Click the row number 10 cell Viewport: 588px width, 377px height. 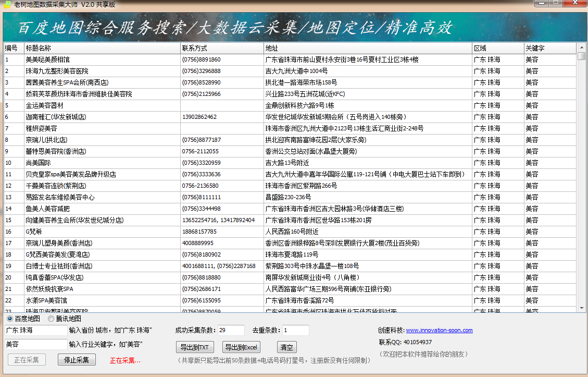click(14, 163)
